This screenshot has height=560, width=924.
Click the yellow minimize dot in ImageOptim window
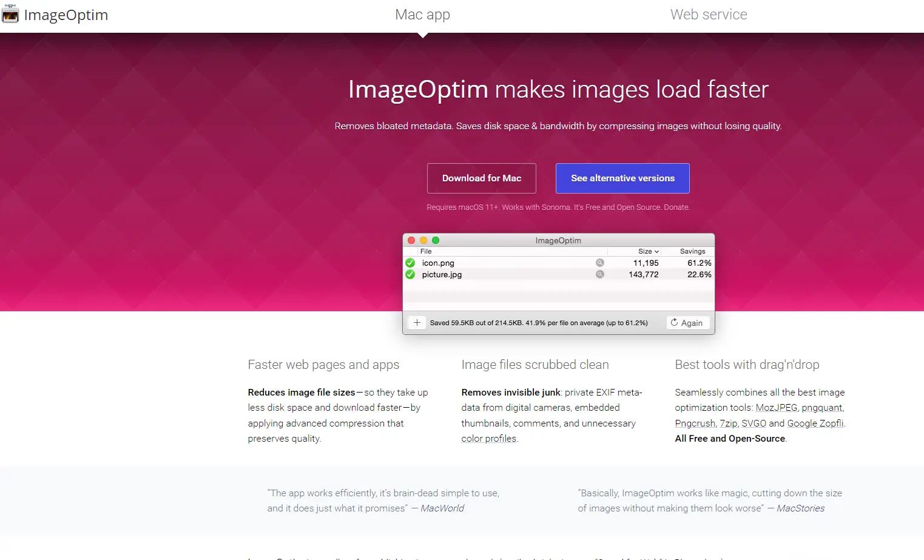423,240
